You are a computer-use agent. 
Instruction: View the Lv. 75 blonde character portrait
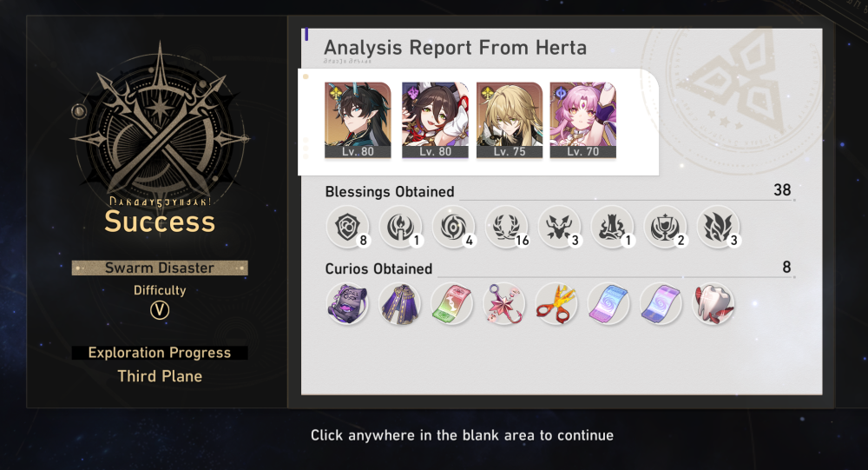pyautogui.click(x=510, y=120)
